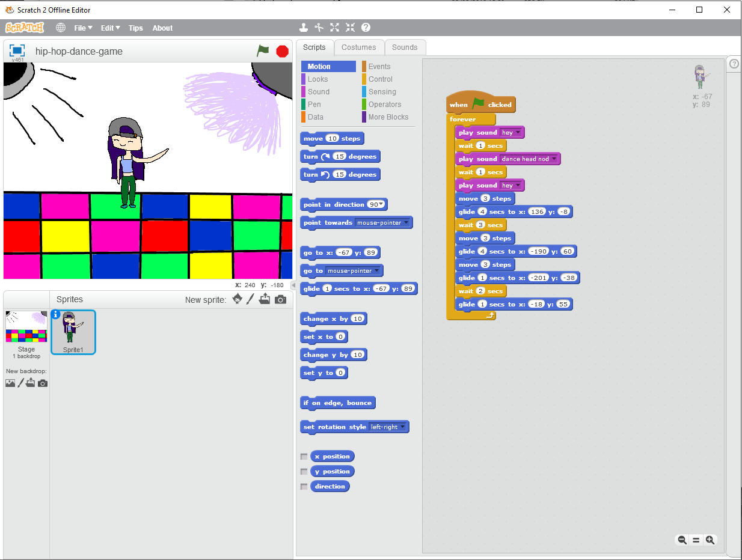Open the rotation style left-right dropdown
The width and height of the screenshot is (742, 560).
coord(402,427)
